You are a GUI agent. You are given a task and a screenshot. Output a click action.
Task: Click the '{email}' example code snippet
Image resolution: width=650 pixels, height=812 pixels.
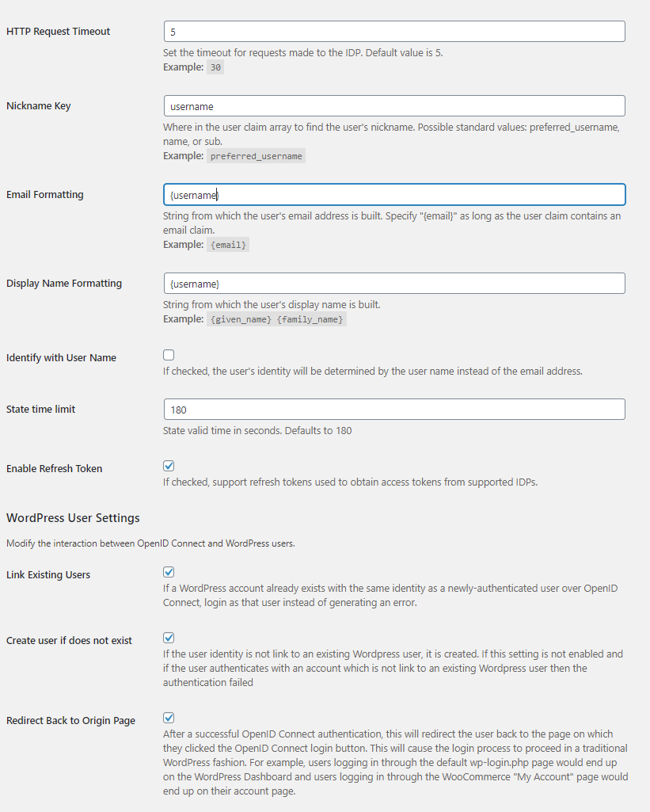click(228, 246)
